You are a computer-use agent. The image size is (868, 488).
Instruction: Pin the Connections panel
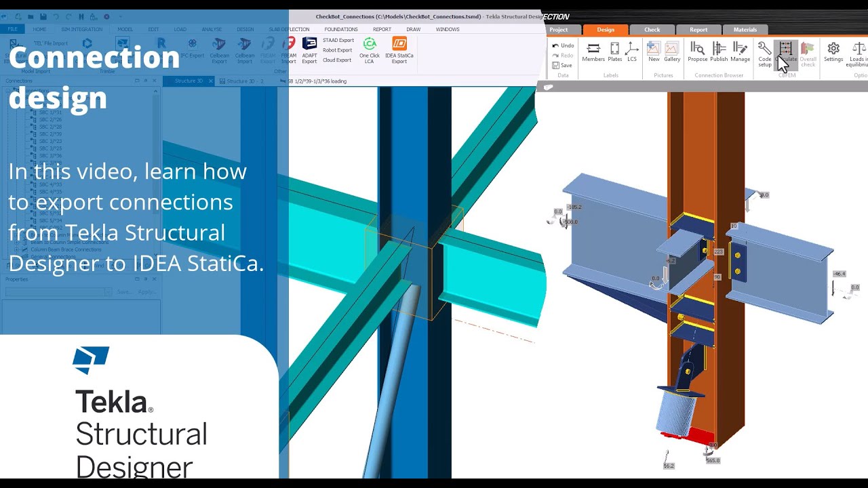[146, 81]
